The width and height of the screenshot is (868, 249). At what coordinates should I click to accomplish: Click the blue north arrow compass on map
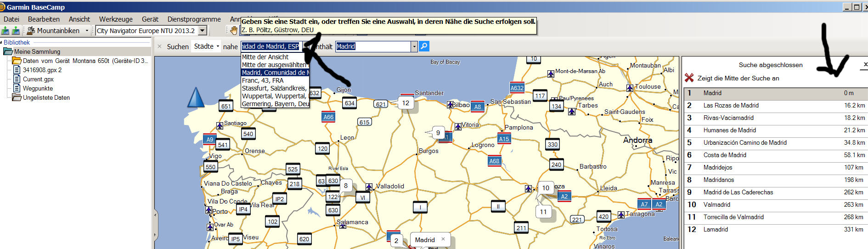point(196,97)
